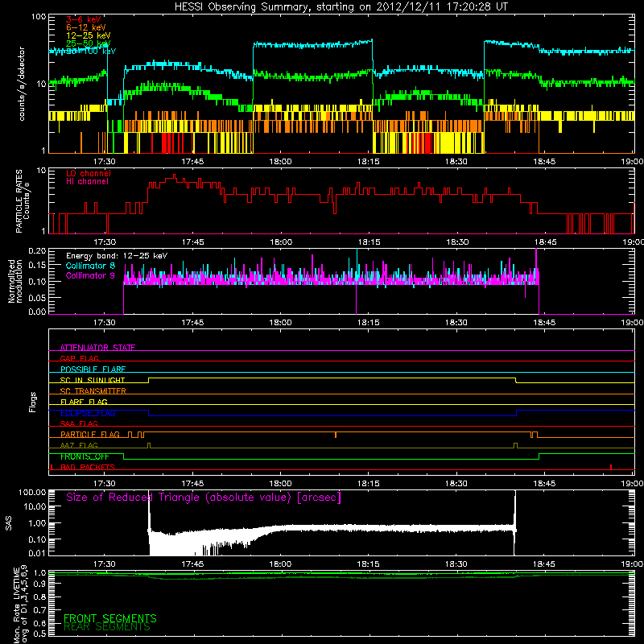Click the 18:00 tick label under the counts plot
The height and width of the screenshot is (644, 644).
pos(280,162)
